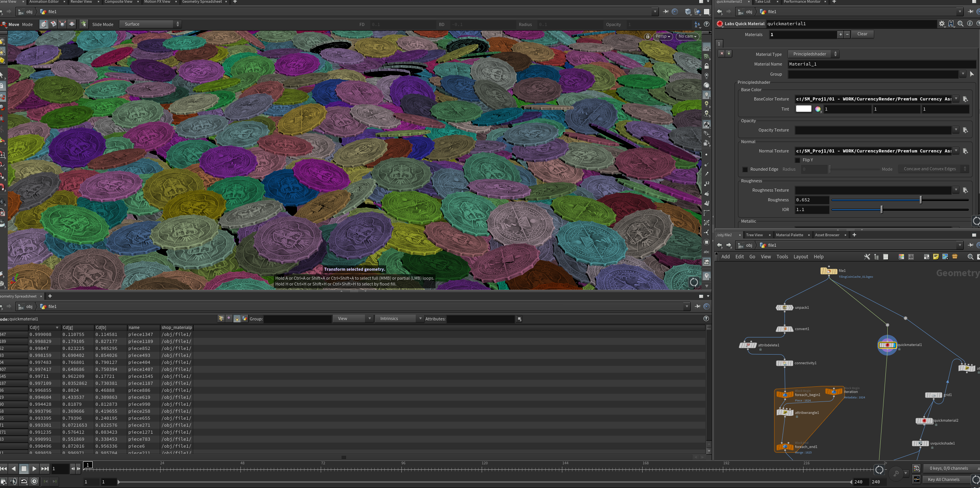Click the Normal Texture file chooser icon

click(965, 151)
